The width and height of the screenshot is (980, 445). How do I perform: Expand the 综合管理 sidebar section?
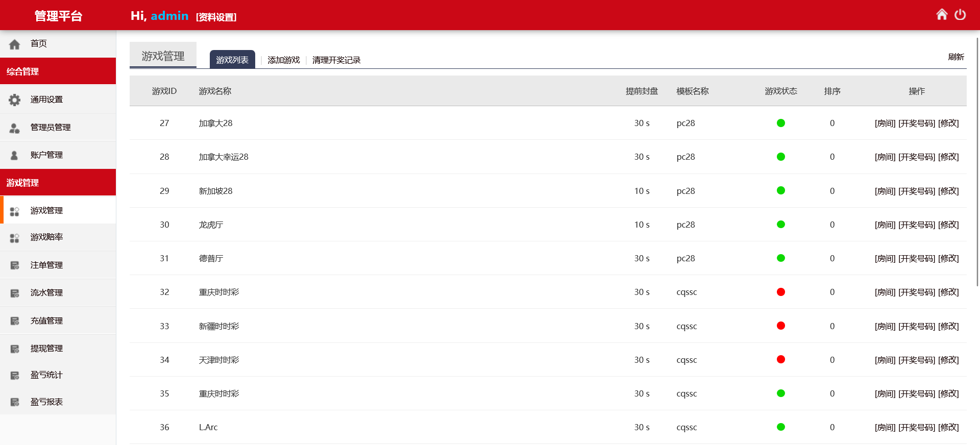pyautogui.click(x=58, y=71)
